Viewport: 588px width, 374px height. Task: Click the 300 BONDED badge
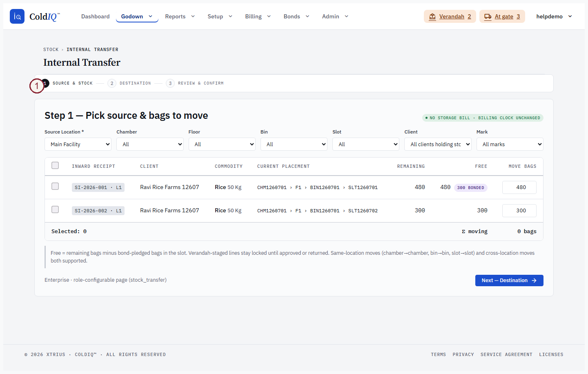470,188
